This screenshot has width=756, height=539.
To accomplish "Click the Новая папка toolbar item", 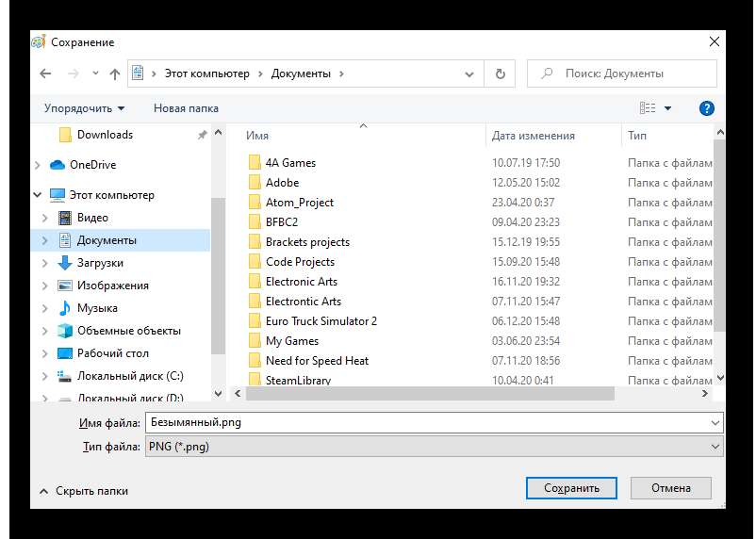I will pyautogui.click(x=186, y=108).
